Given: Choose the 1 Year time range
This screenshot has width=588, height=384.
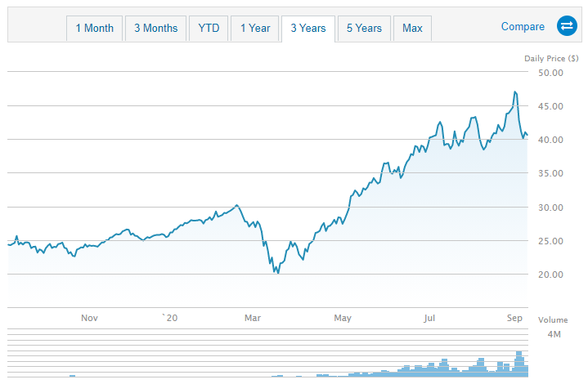Looking at the screenshot, I should pos(255,28).
